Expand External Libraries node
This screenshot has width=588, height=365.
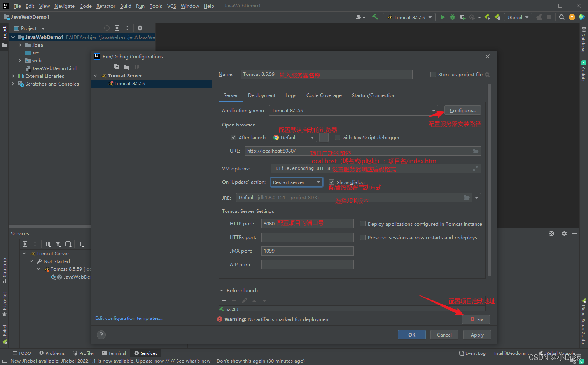pos(13,76)
